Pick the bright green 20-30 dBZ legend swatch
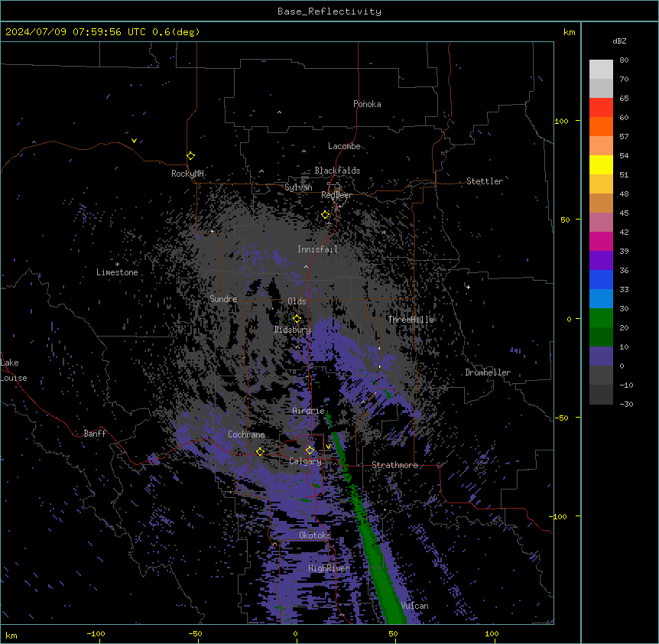This screenshot has height=644, width=659. pos(601,318)
